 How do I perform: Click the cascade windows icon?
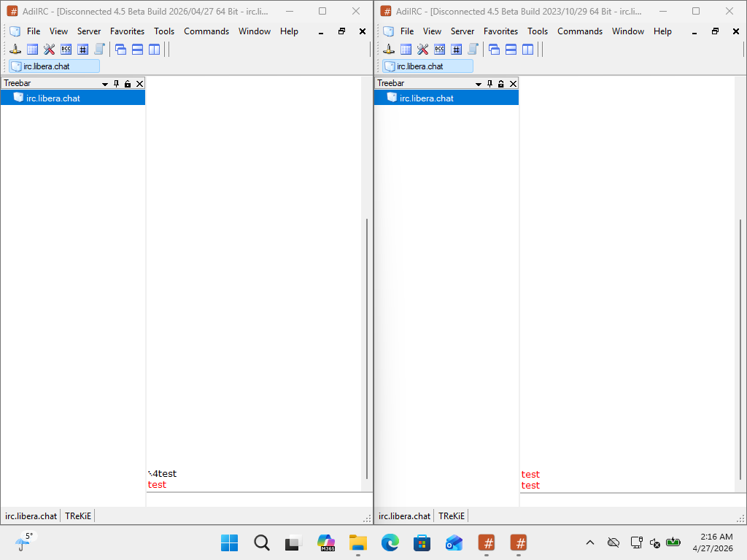[120, 49]
